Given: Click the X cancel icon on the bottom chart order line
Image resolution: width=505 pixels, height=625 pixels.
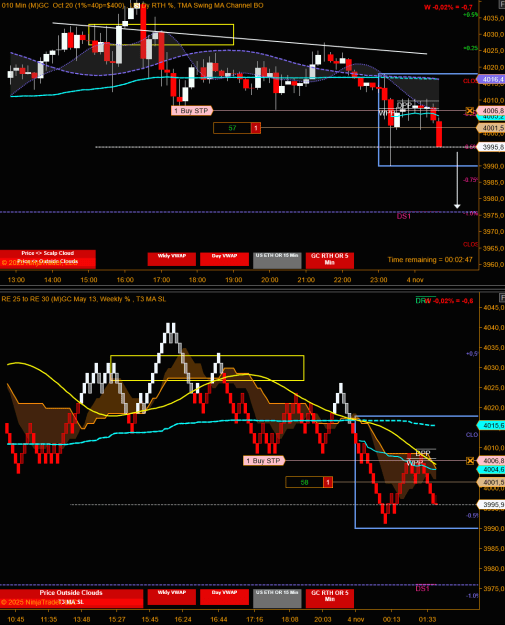Looking at the screenshot, I should coord(470,461).
